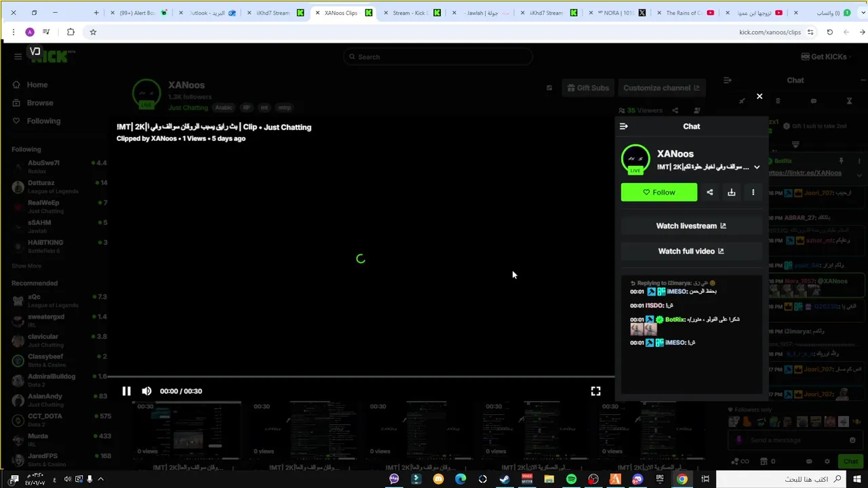The image size is (868, 488).
Task: Switch to the (99+) Alert Box tab
Action: 137,13
